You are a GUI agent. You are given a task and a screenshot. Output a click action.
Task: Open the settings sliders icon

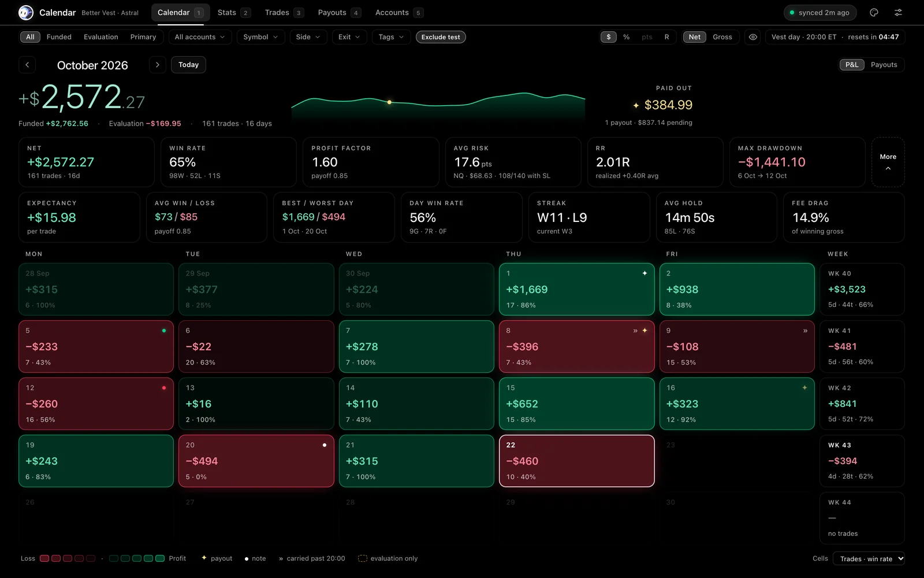coord(898,12)
